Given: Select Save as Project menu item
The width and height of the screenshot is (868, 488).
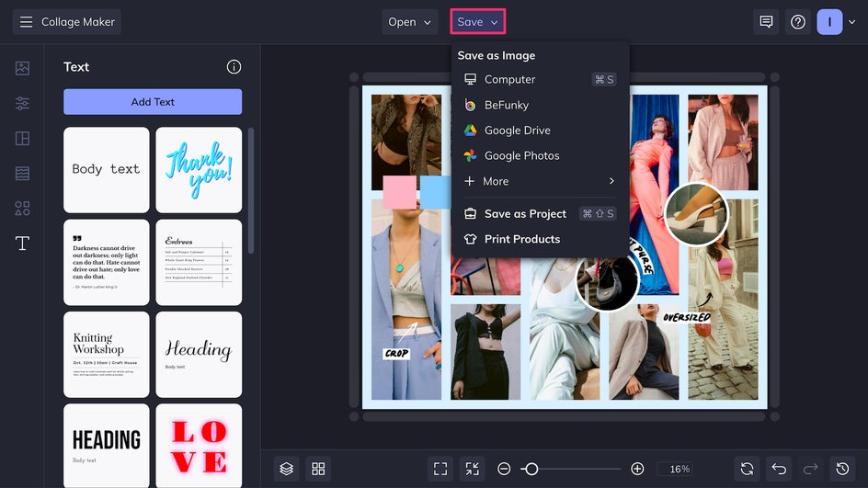Looking at the screenshot, I should pos(540,213).
